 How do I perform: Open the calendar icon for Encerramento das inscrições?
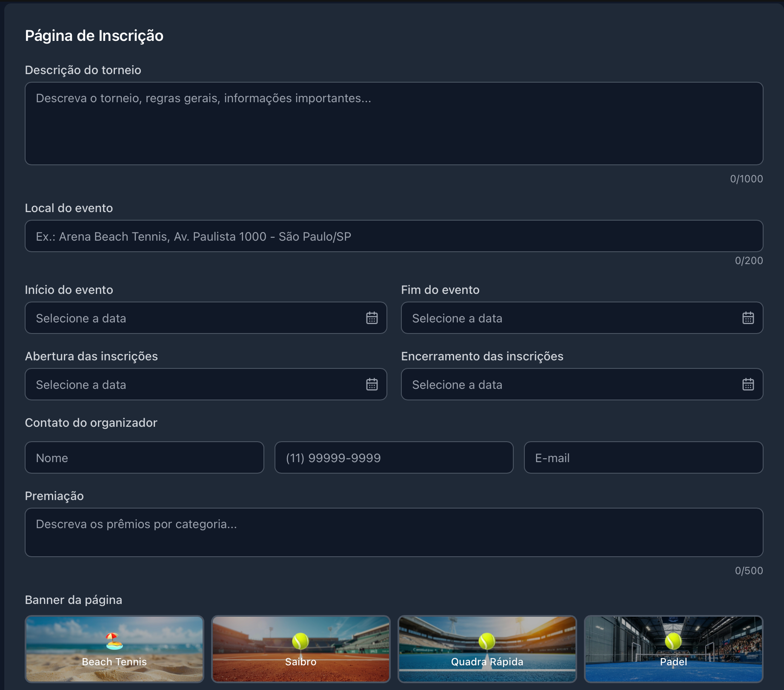[x=749, y=384]
